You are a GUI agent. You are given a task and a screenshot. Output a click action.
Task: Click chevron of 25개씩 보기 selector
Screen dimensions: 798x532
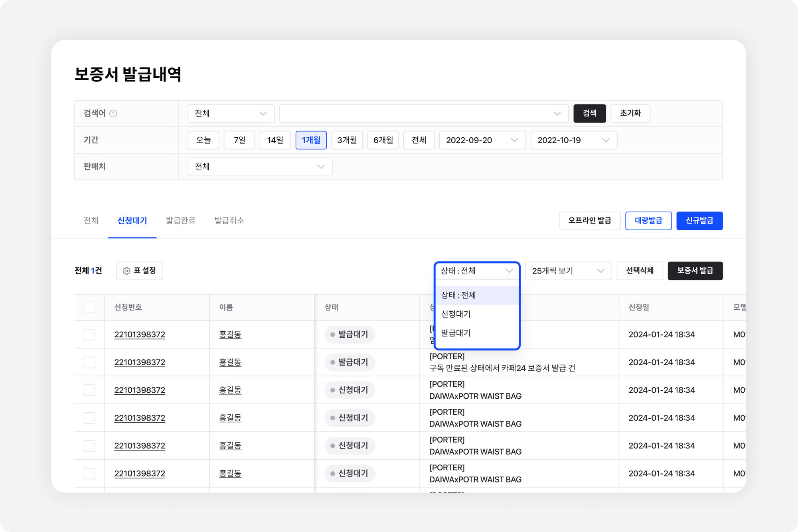click(600, 271)
